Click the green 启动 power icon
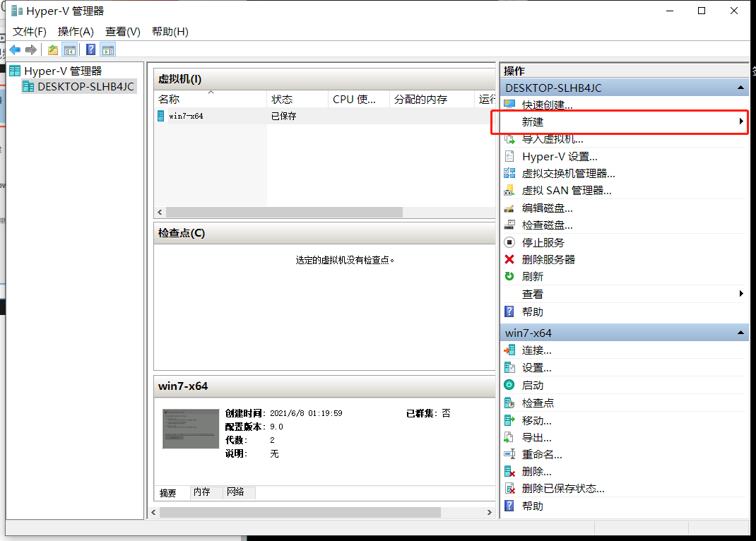This screenshot has width=756, height=541. coord(509,385)
